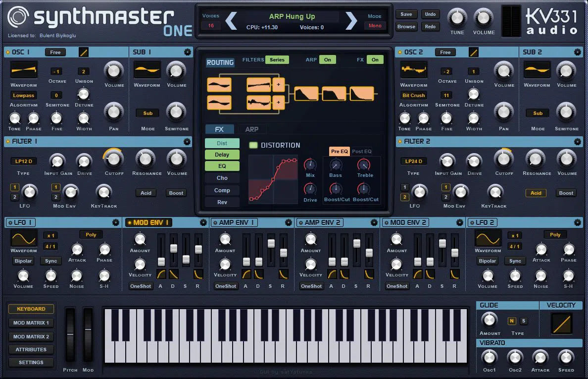This screenshot has height=379, width=588.
Task: Open the SUB 1 settings gear icon
Action: tap(187, 52)
